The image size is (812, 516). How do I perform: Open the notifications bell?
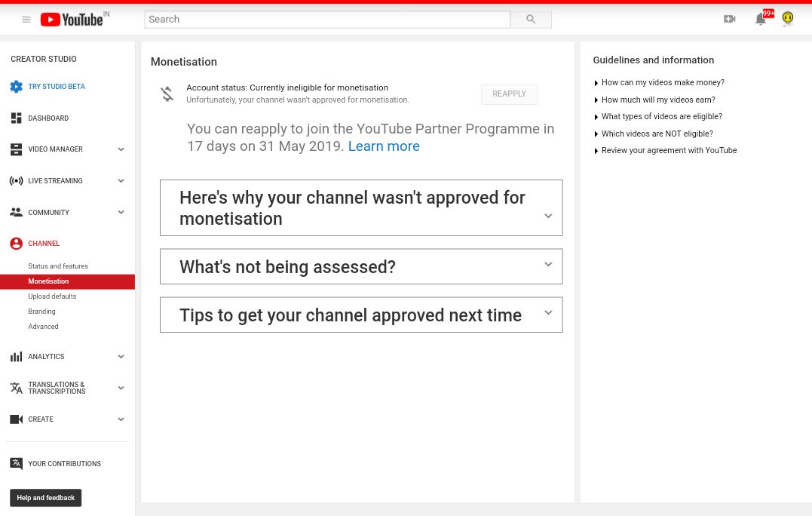[x=761, y=19]
